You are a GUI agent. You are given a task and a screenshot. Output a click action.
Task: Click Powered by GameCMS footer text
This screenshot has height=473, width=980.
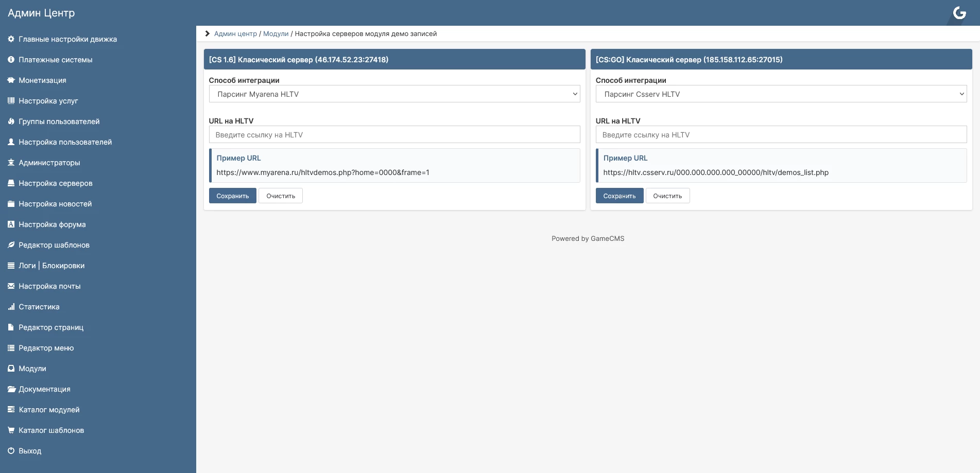click(588, 239)
